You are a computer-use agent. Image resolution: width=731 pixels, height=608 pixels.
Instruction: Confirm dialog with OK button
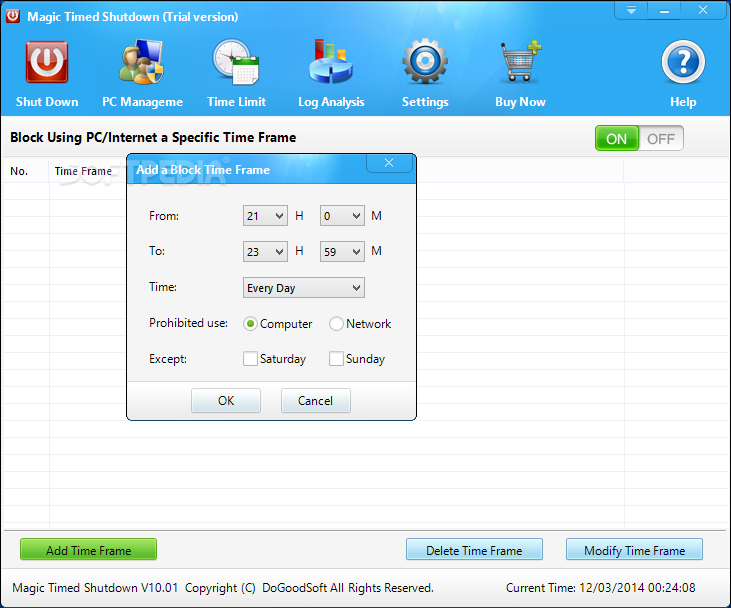[x=226, y=401]
